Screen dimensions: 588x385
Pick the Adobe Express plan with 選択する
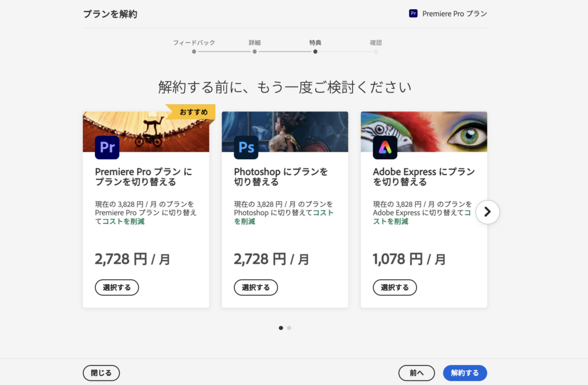pyautogui.click(x=395, y=287)
